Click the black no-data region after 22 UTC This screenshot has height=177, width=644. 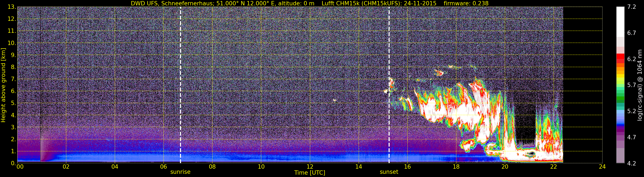(582, 85)
